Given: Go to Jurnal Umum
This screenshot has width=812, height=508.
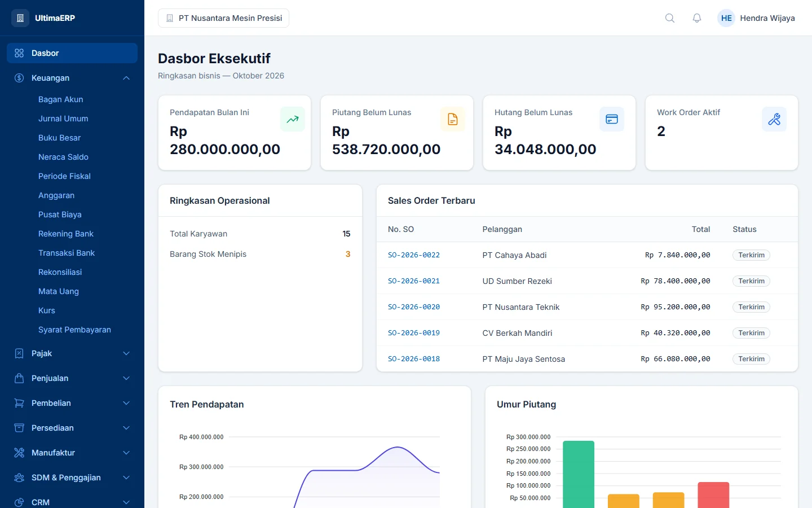Looking at the screenshot, I should pyautogui.click(x=63, y=119).
